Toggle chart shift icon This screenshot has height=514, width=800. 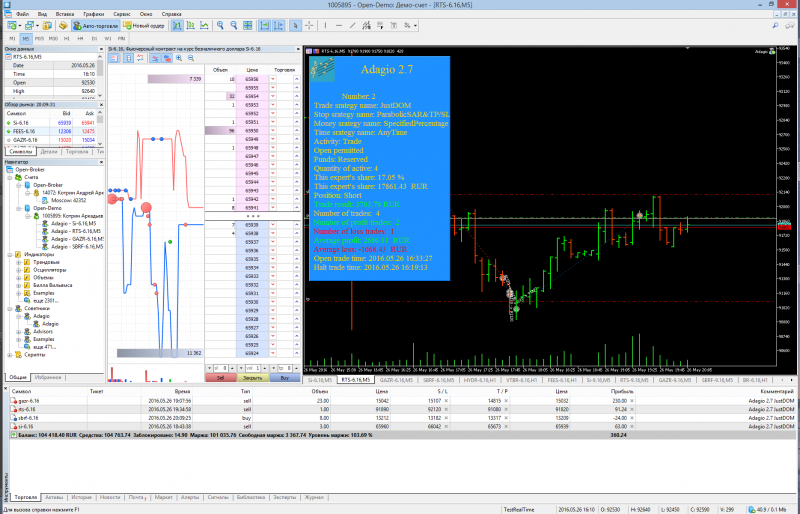pyautogui.click(x=278, y=26)
